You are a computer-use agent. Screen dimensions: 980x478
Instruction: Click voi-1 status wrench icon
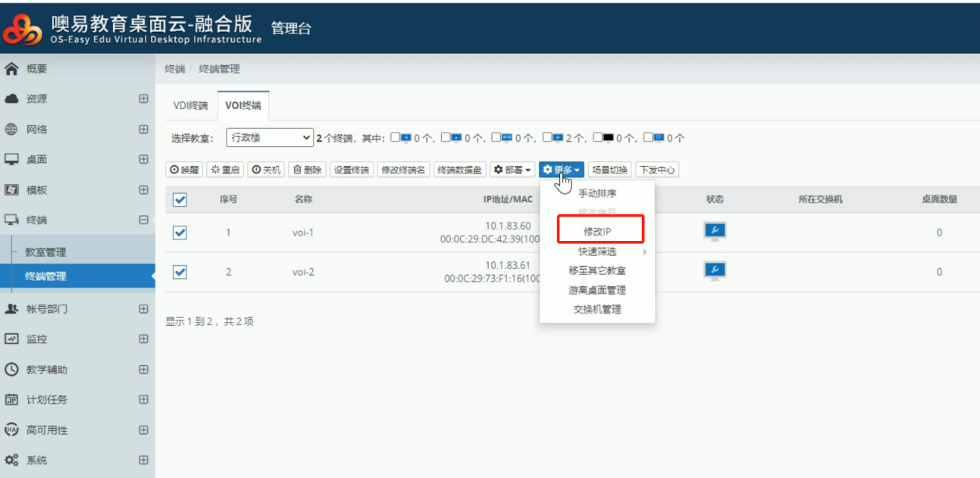coord(715,231)
